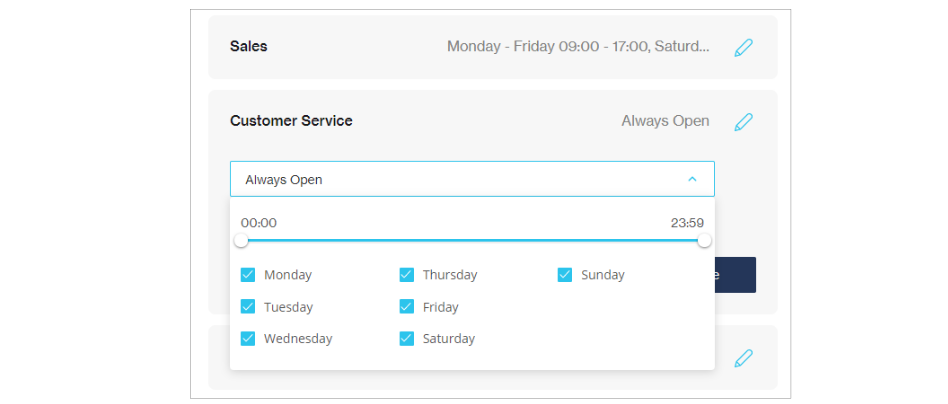
Task: Uncheck the Sunday checkbox
Action: point(565,275)
